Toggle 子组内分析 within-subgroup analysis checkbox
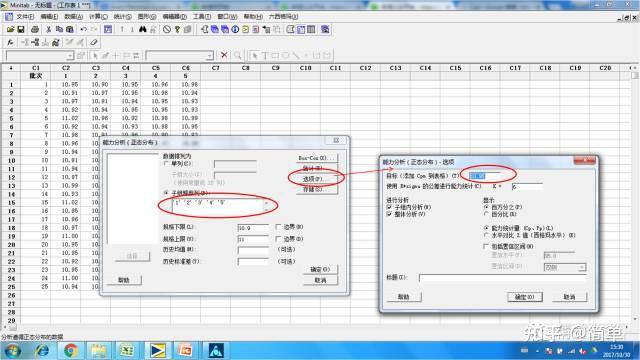Viewport: 640px width, 360px height. 389,207
